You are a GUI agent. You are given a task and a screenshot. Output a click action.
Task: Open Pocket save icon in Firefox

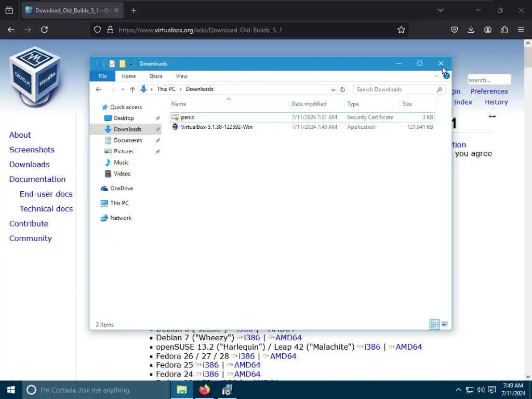tap(454, 30)
